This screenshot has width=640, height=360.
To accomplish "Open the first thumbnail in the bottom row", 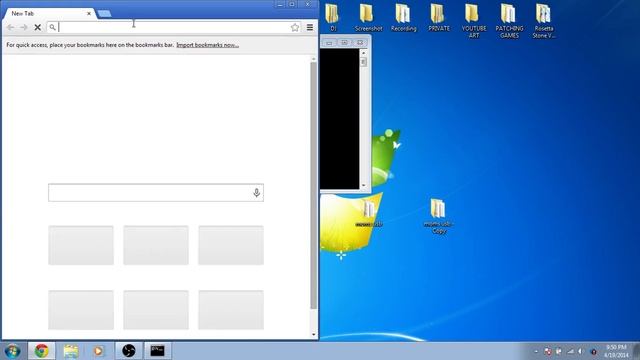I will point(81,310).
